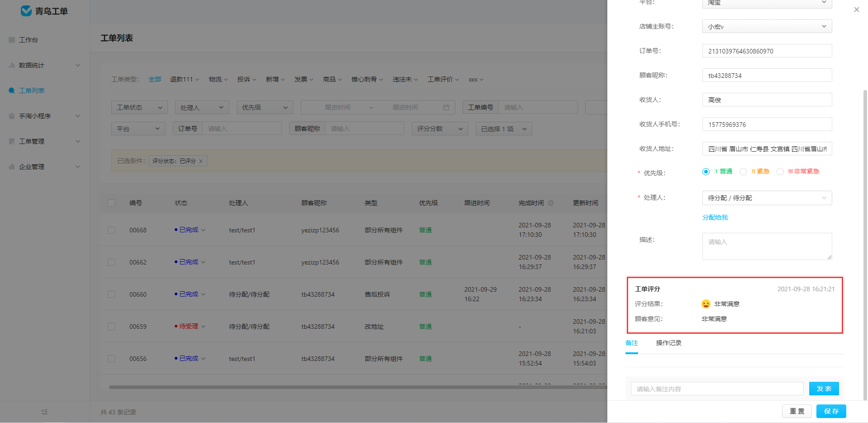Switch to the 操作记录 tab
Image resolution: width=868 pixels, height=423 pixels.
click(668, 343)
